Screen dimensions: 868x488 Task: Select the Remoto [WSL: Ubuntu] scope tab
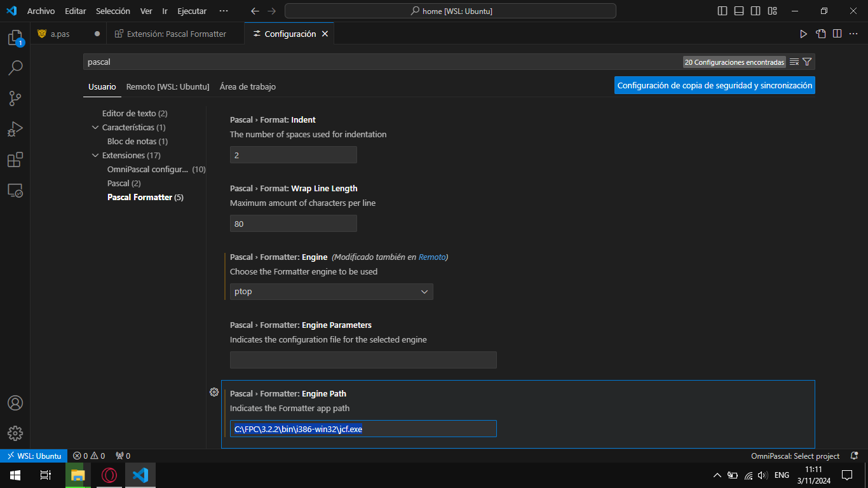coord(168,86)
